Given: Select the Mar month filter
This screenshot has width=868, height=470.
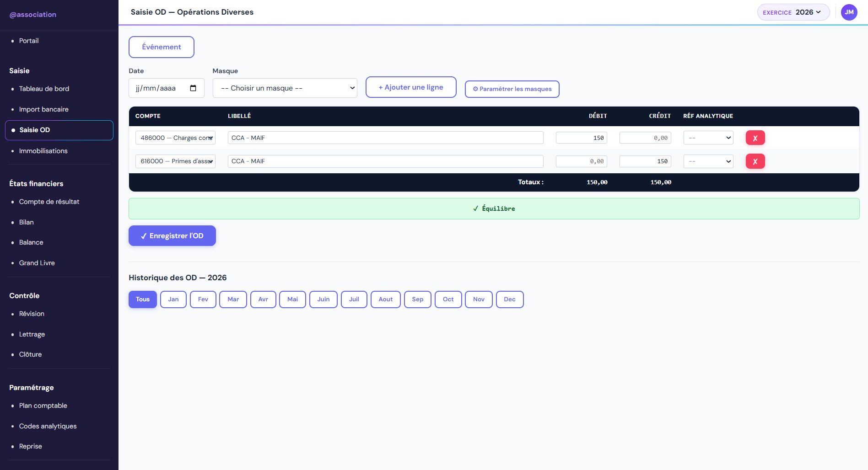Looking at the screenshot, I should [233, 299].
